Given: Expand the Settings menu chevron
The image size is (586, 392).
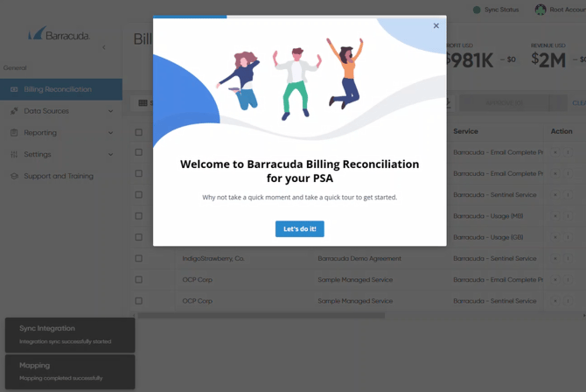Looking at the screenshot, I should (110, 155).
